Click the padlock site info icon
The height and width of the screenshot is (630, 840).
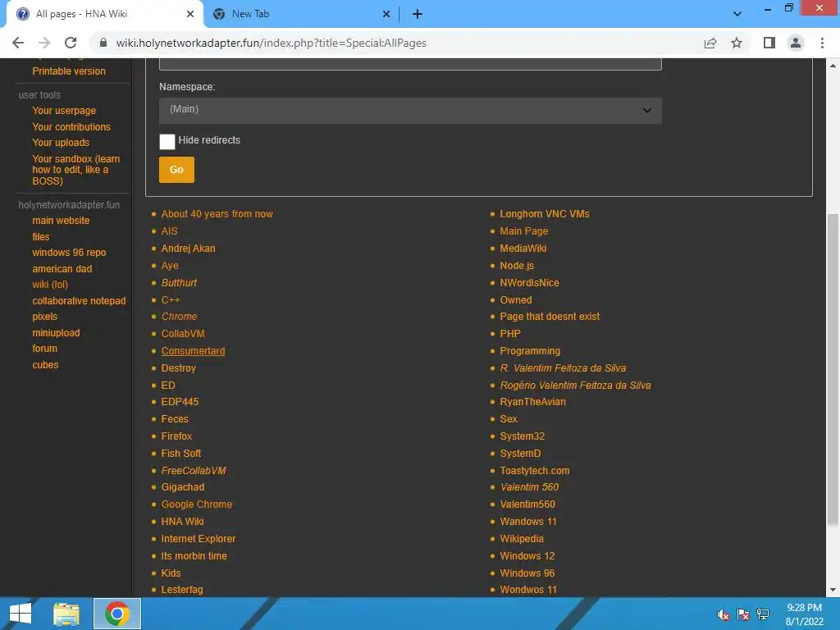click(x=103, y=43)
